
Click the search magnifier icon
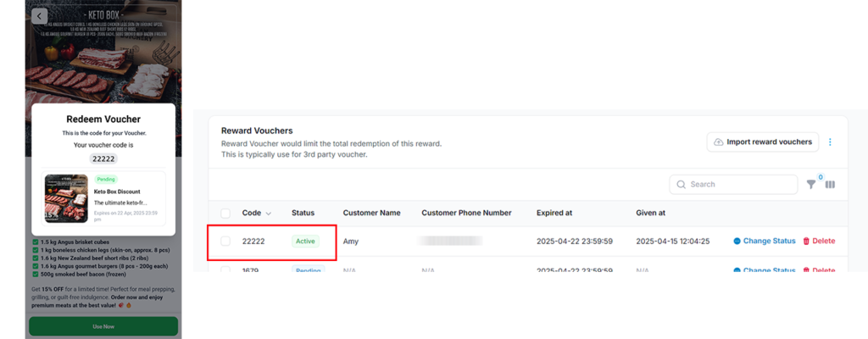point(682,185)
